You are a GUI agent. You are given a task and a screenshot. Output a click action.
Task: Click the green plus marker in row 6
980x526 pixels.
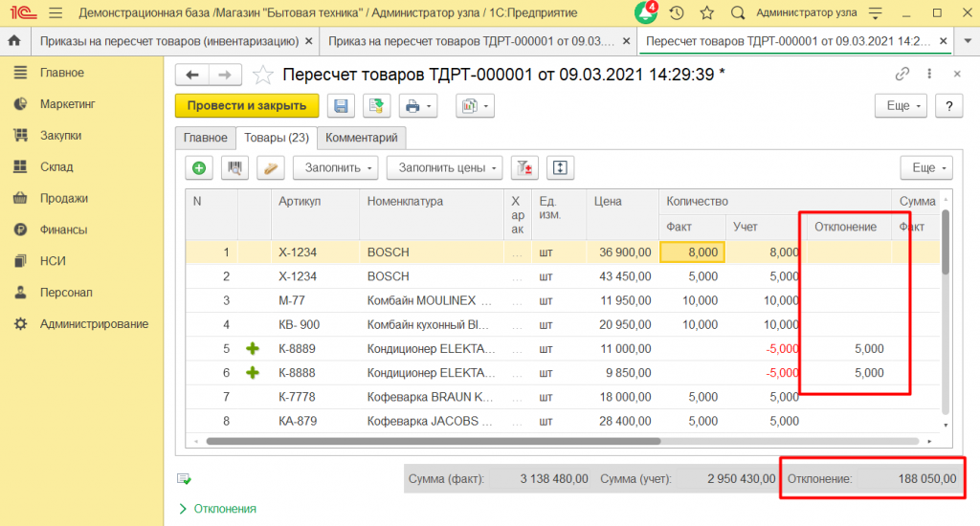253,373
